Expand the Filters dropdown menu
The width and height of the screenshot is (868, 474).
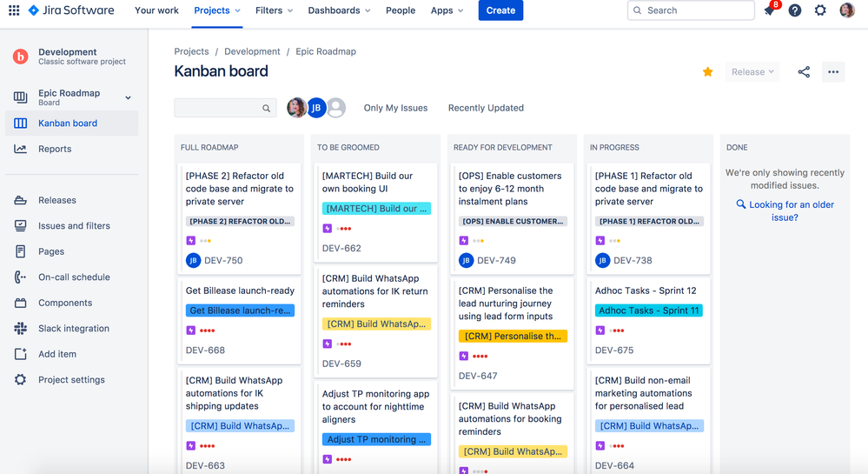[x=274, y=10]
